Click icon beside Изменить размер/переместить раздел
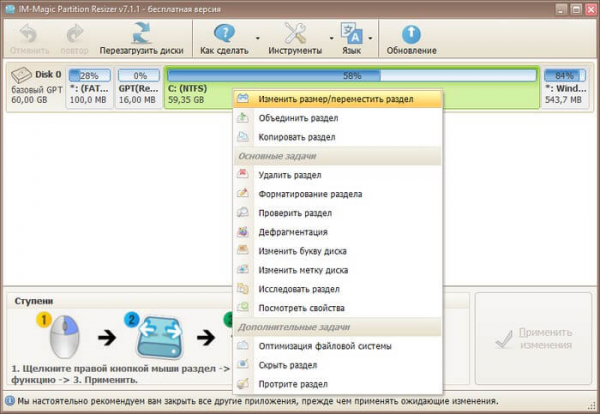The width and height of the screenshot is (600, 414). (243, 99)
